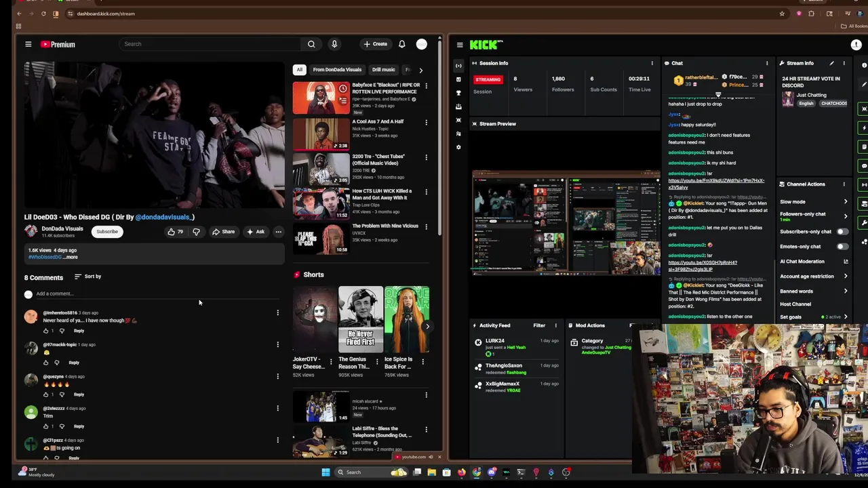Open Channel Actions panel options menu
This screenshot has width=868, height=488.
[x=844, y=184]
